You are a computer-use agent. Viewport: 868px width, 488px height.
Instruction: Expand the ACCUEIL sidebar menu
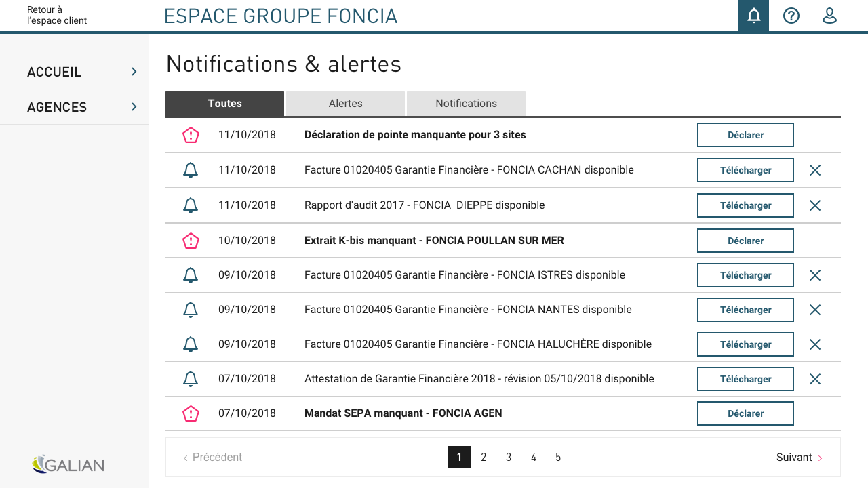pos(75,72)
